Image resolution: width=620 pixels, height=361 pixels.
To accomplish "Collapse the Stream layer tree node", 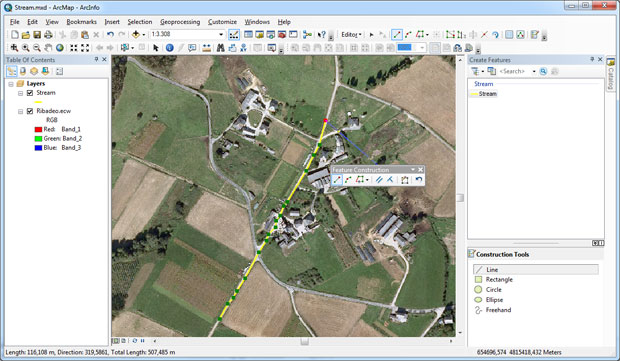I will click(x=20, y=93).
